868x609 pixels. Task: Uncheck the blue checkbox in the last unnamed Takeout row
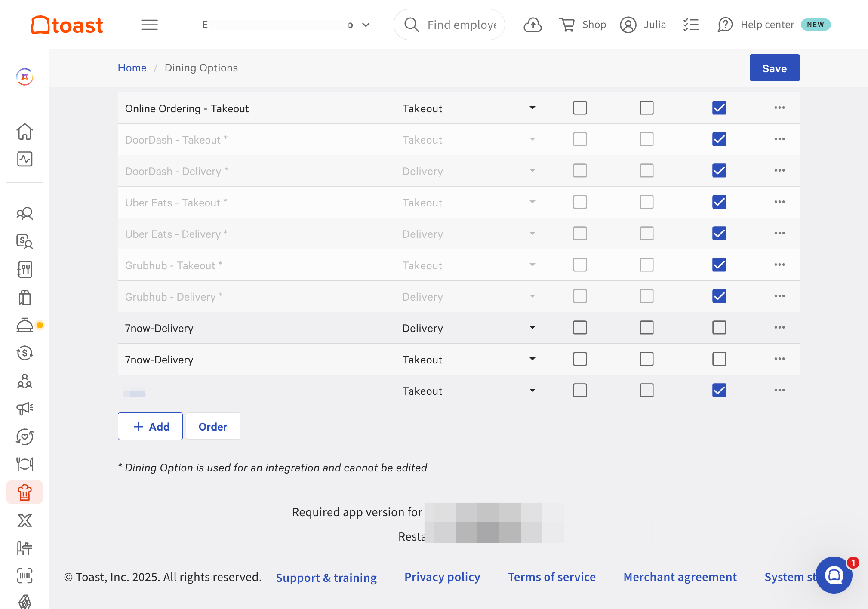pos(719,390)
